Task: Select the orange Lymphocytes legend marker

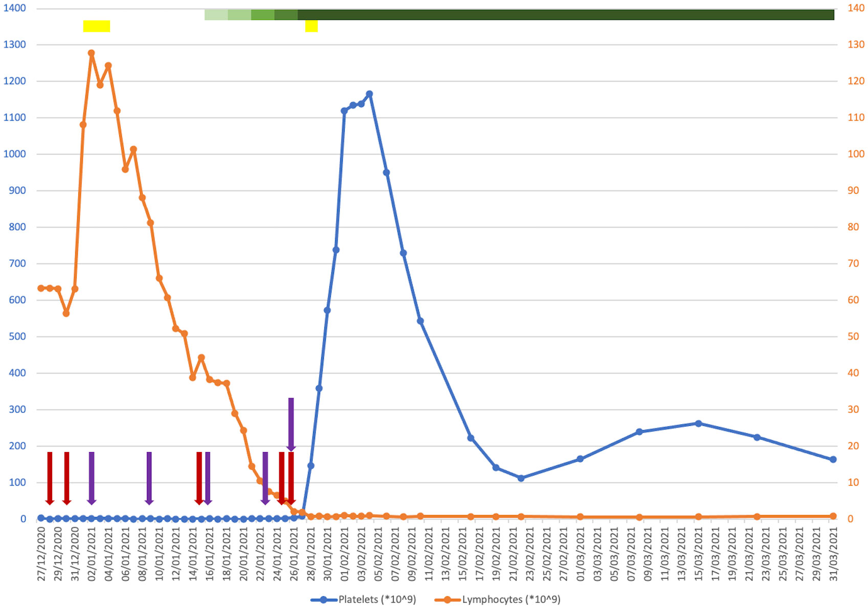Action: point(448,600)
